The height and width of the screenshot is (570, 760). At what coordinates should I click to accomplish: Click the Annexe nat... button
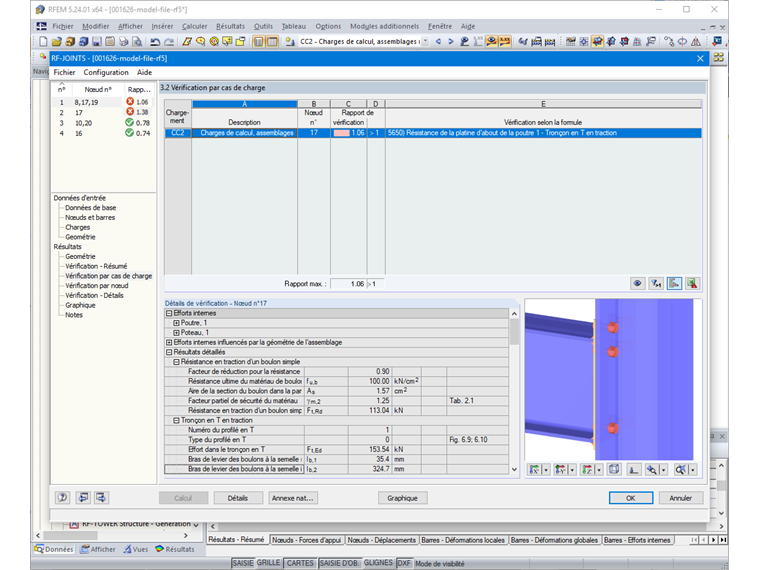pos(293,498)
